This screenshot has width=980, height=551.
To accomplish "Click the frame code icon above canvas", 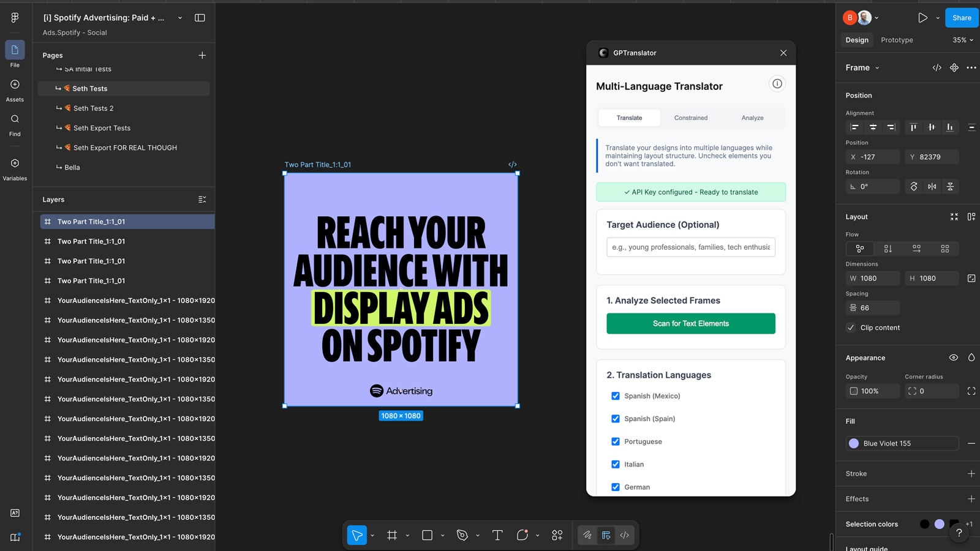I will pos(513,165).
